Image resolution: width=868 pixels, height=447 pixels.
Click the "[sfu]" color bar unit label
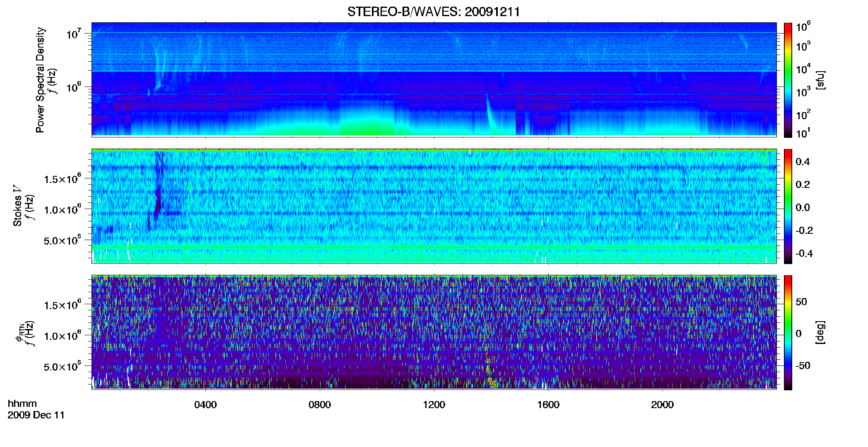tap(820, 80)
